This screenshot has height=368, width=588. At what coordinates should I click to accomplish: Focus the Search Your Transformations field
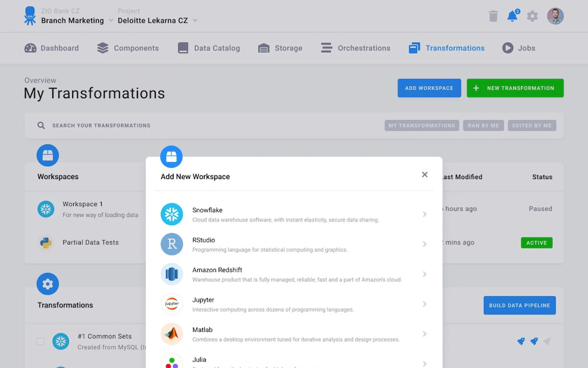coord(206,125)
